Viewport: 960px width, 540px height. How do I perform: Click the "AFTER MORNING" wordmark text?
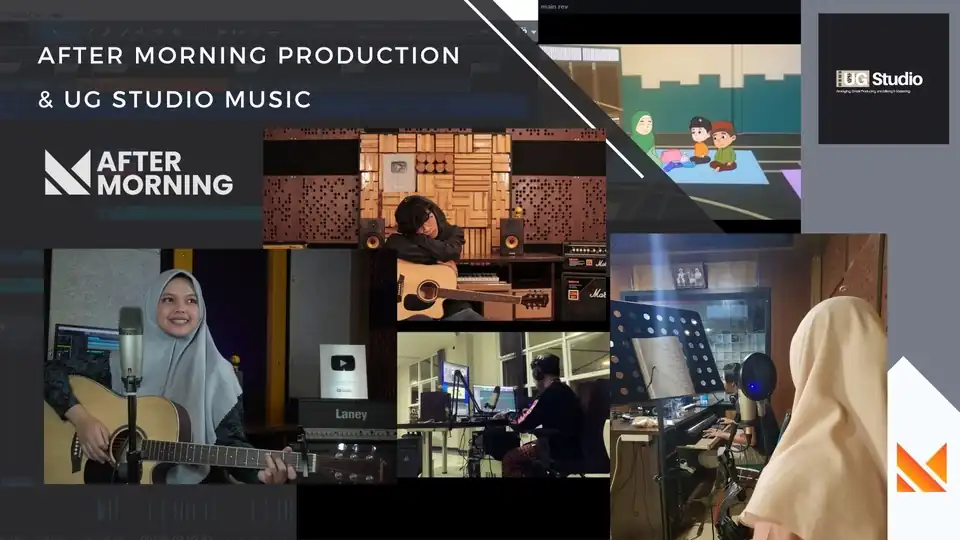point(165,173)
